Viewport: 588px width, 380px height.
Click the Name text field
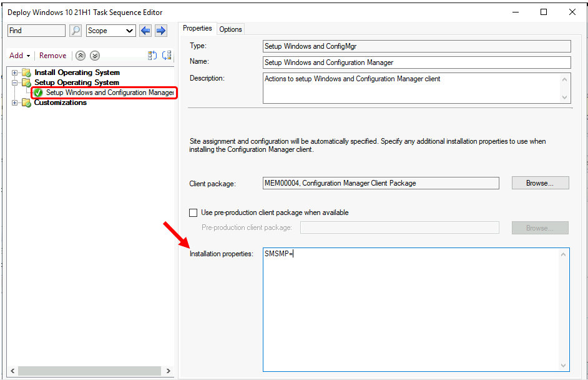coord(416,62)
